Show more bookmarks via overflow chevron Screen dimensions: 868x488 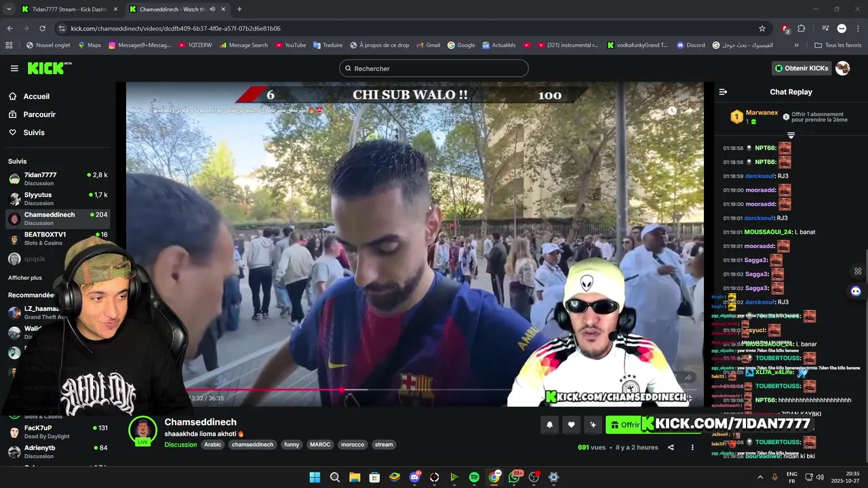click(796, 45)
